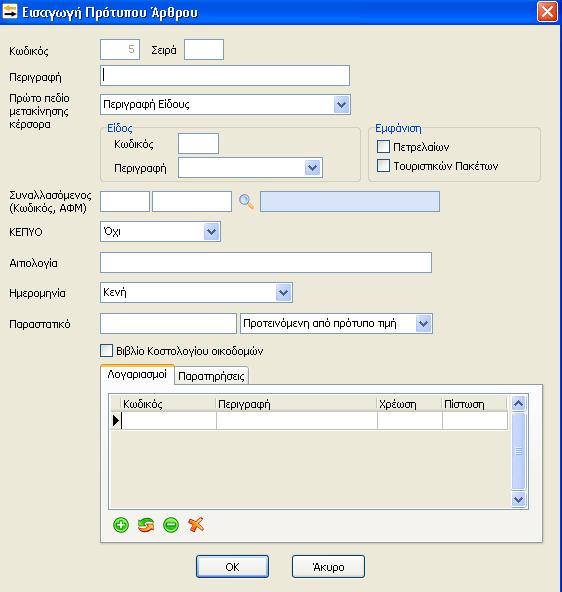
Task: Select the row indicator arrow in grid
Action: pyautogui.click(x=116, y=420)
